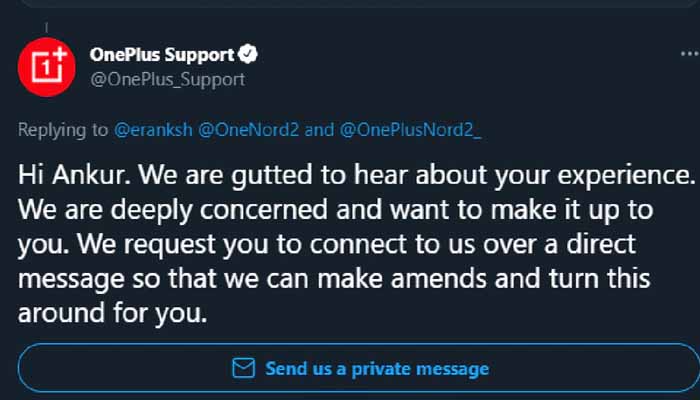700x400 pixels.
Task: Click Send us a private message
Action: point(360,368)
